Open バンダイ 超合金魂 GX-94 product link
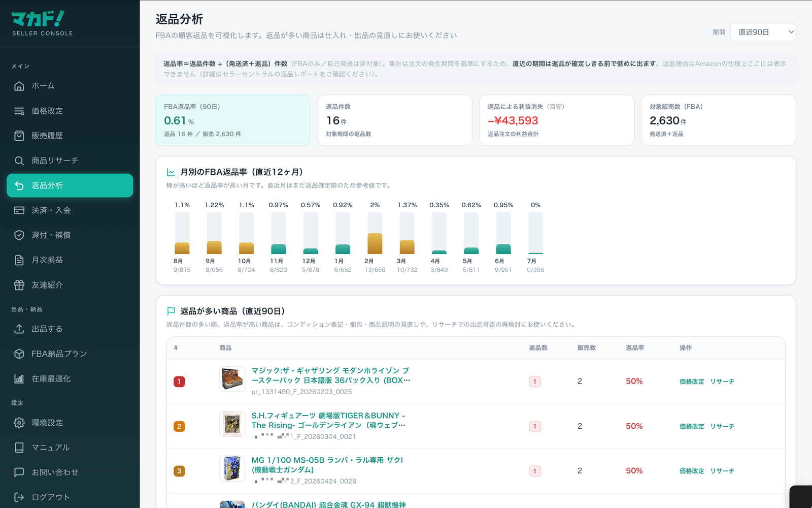Screen dimensions: 812x508 click(328, 504)
